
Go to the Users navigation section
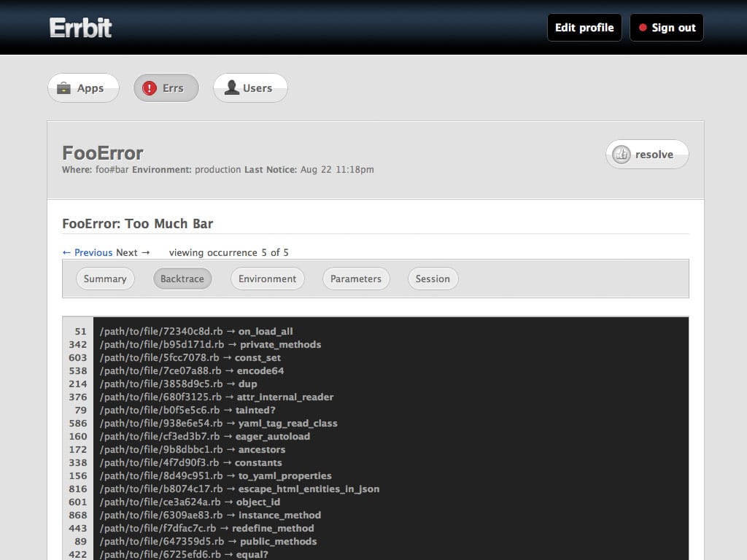(x=250, y=88)
